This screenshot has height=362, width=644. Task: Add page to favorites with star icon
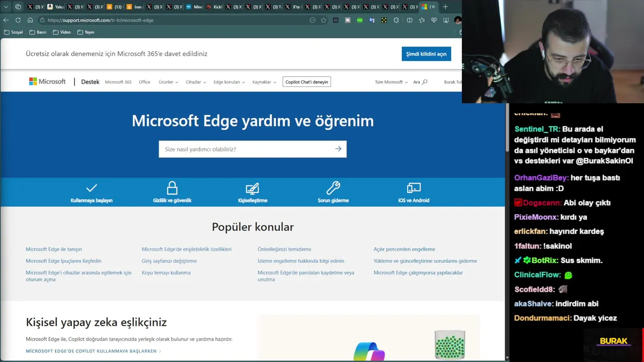coord(324,20)
